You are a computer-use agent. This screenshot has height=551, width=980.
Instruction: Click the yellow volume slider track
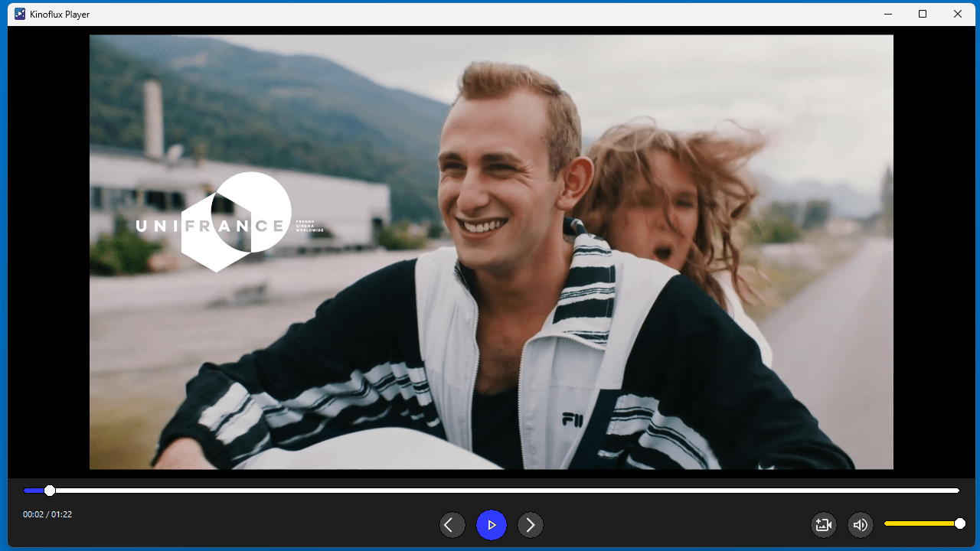[x=919, y=523]
